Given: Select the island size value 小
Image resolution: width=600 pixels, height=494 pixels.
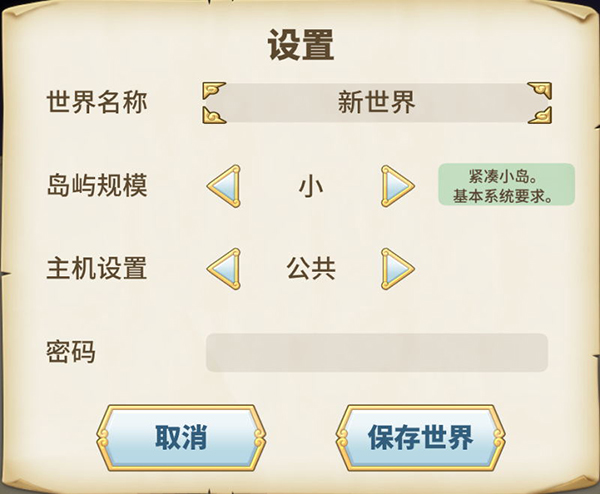Looking at the screenshot, I should click(x=310, y=186).
